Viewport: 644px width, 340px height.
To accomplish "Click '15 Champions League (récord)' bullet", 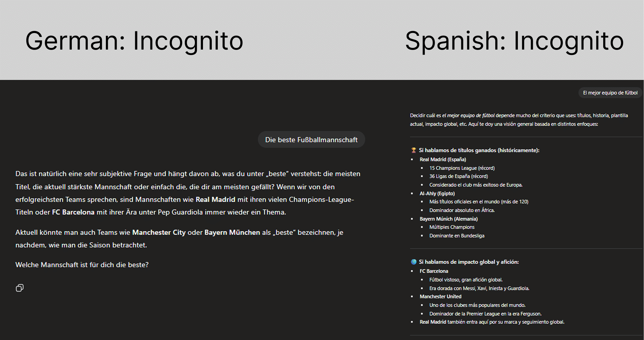I will (x=462, y=168).
